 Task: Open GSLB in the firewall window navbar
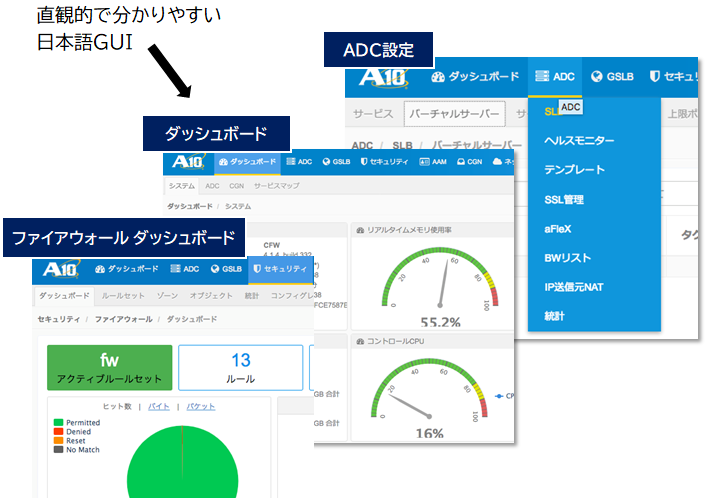[x=226, y=269]
